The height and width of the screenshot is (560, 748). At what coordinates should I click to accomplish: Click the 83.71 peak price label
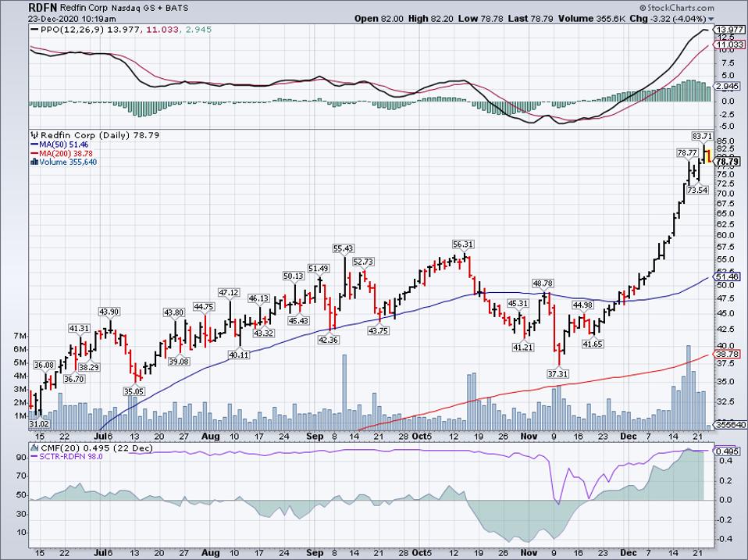(702, 137)
